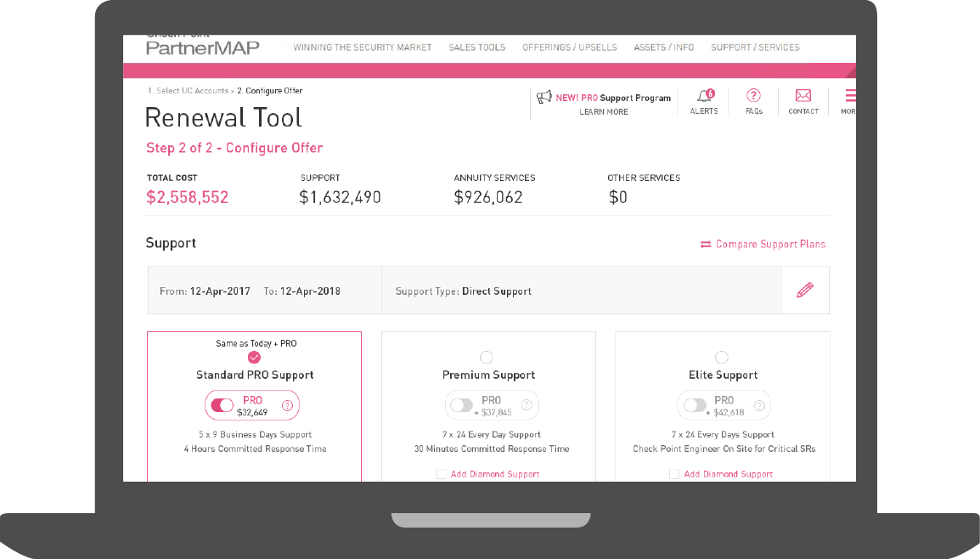Viewport: 980px width, 559px height.
Task: Open Standard PRO help question icon
Action: [x=288, y=405]
